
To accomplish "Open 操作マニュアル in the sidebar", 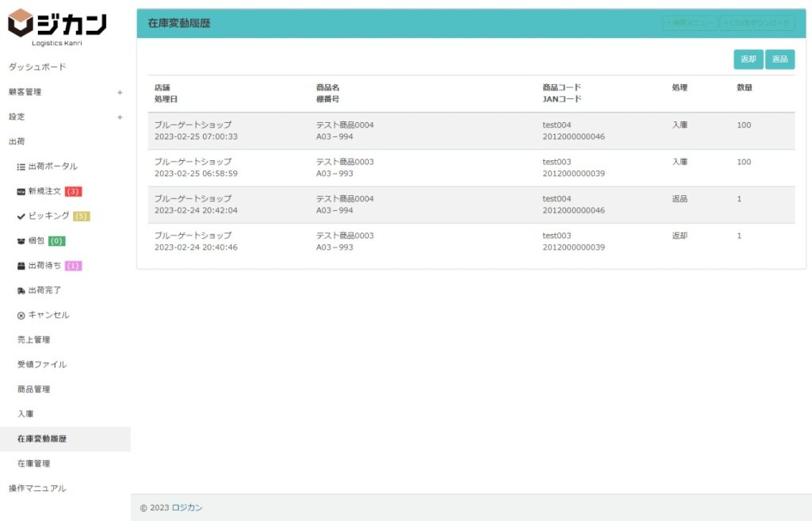I will tap(37, 488).
